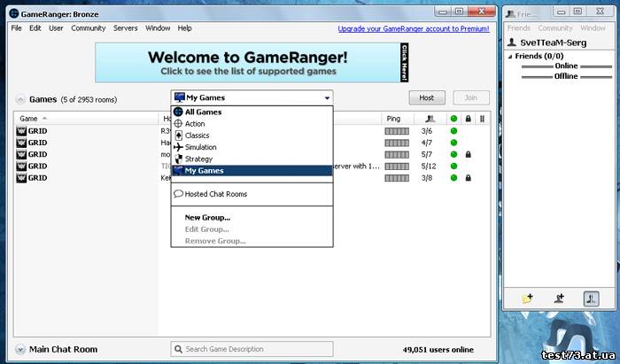Viewport: 620px width, 364px height.
Task: Click the Classics playing card icon
Action: 178,136
